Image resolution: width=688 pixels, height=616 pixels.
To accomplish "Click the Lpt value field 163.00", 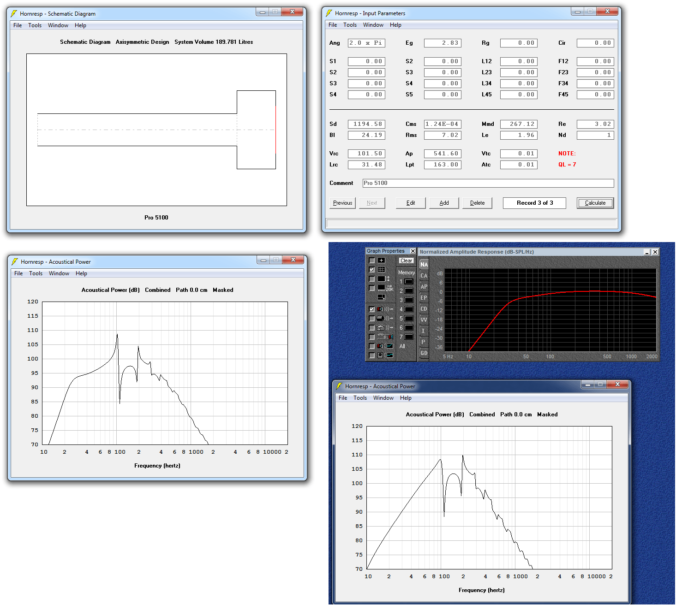I will tap(443, 165).
